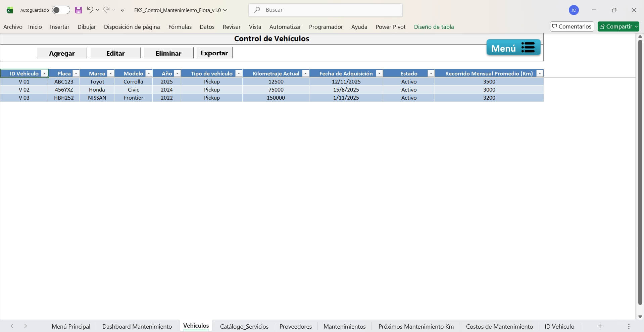Select the date cell 1/11/2025

(346, 98)
